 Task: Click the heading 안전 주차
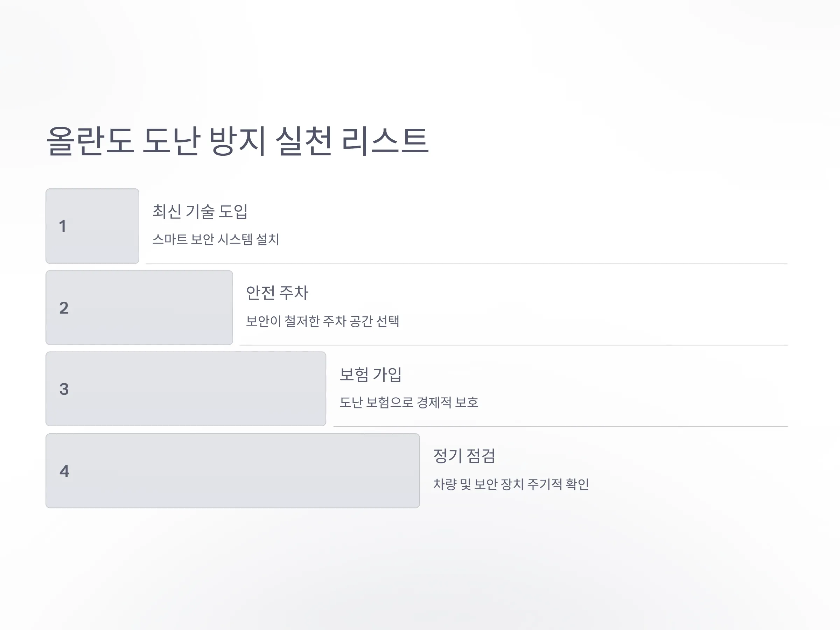[x=277, y=293]
